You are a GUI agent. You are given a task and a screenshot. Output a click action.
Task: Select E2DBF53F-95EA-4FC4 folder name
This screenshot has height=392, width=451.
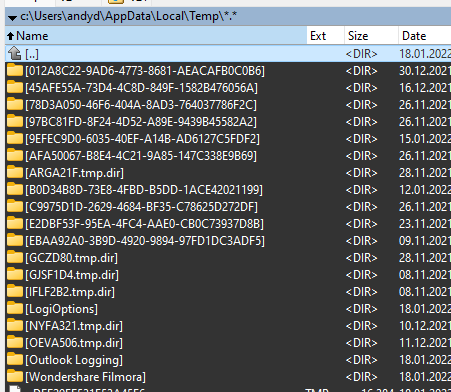[144, 224]
